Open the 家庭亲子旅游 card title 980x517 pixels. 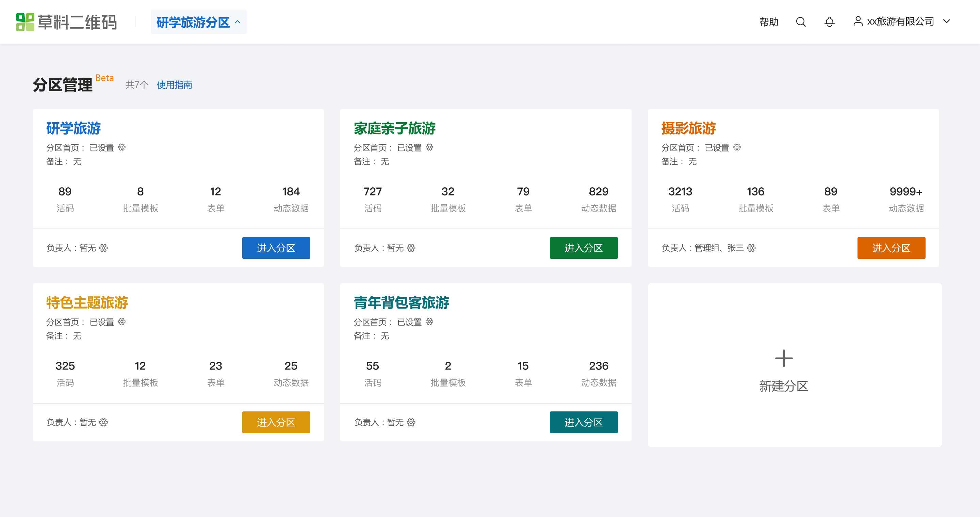[x=394, y=128]
